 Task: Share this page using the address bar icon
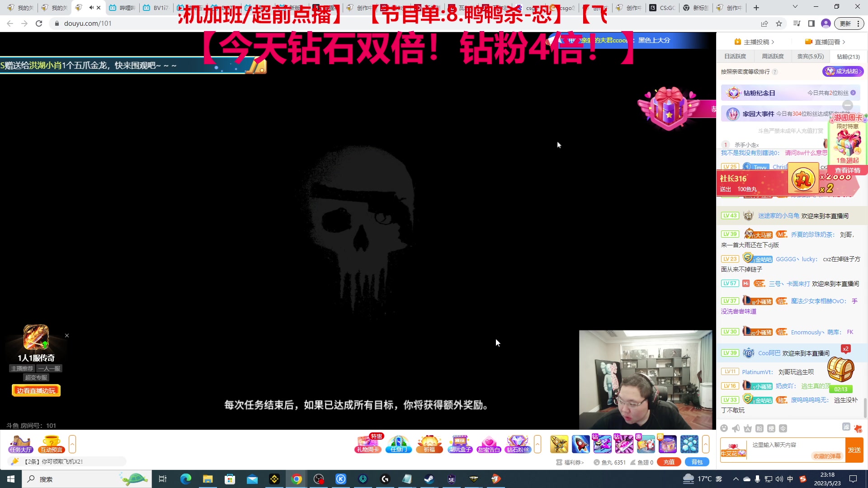coord(764,23)
